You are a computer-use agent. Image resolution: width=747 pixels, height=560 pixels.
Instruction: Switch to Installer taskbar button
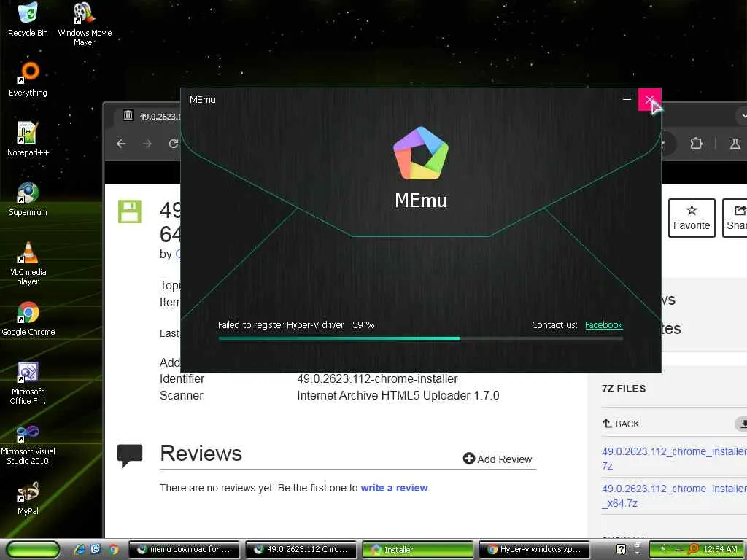coord(417,550)
